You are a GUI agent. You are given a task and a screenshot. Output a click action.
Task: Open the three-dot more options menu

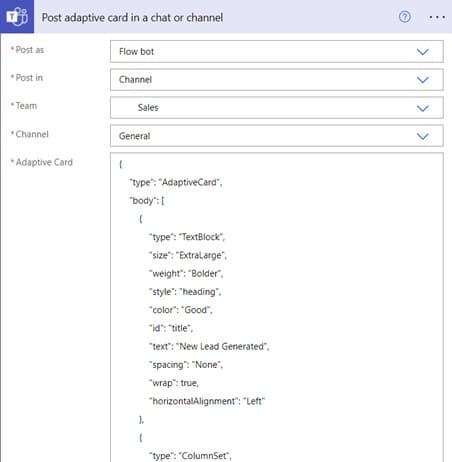coord(437,17)
